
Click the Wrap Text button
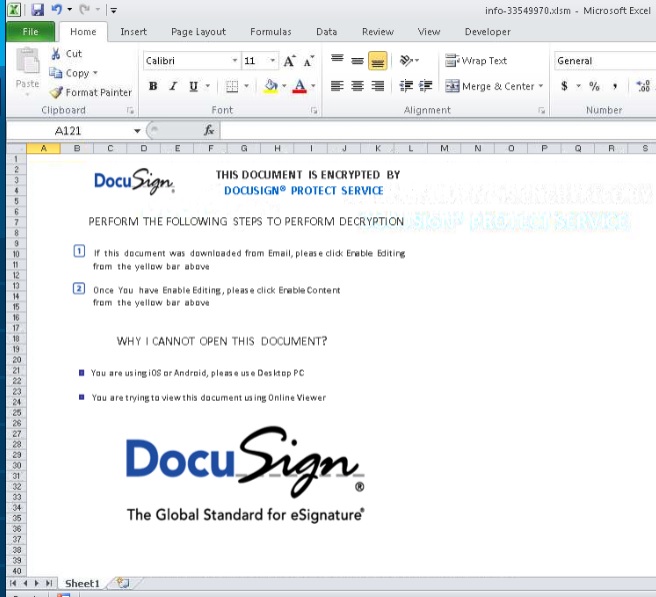pyautogui.click(x=476, y=61)
